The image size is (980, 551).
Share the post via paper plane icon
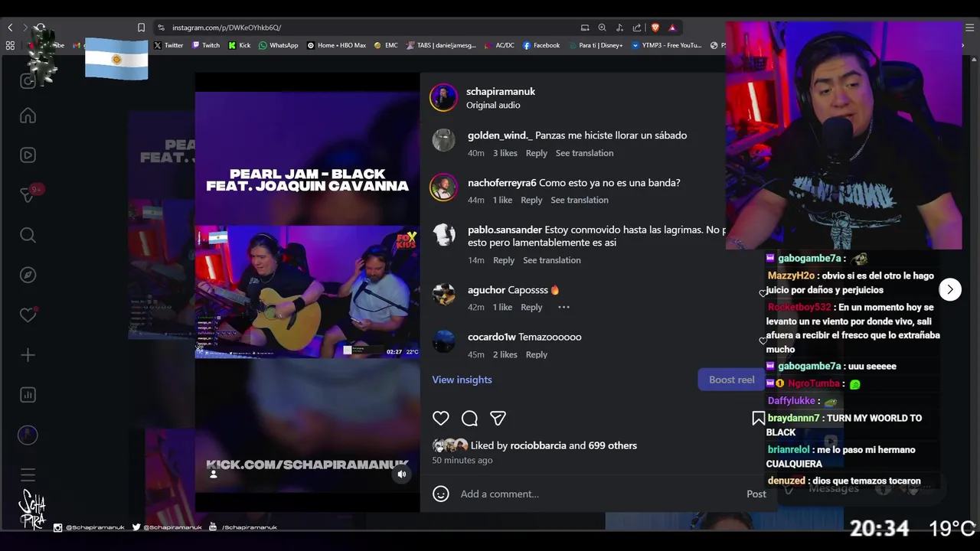pyautogui.click(x=498, y=418)
